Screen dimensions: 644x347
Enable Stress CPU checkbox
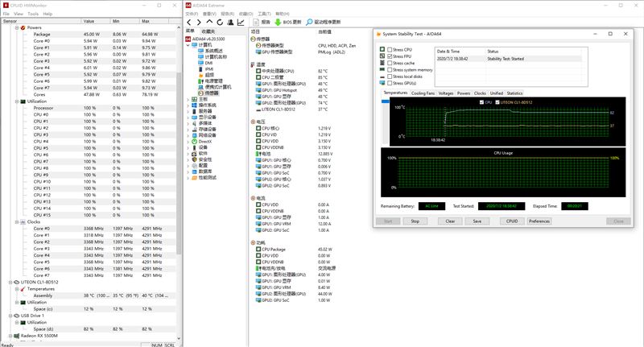point(390,50)
